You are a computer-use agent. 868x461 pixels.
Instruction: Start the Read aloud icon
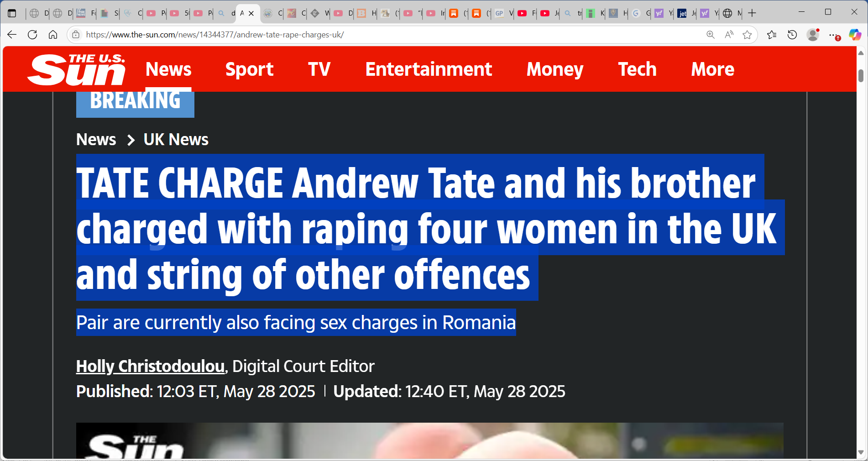[x=729, y=35]
